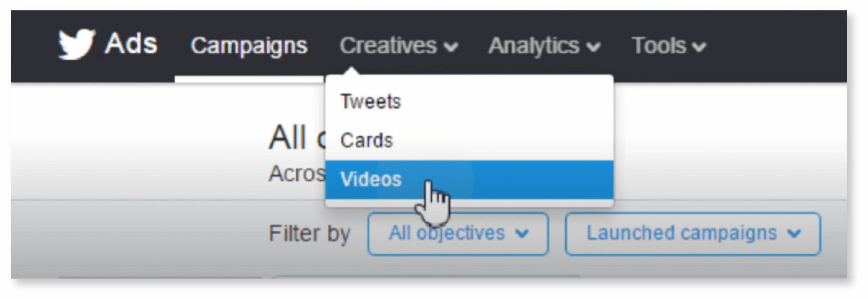The height and width of the screenshot is (299, 868).
Task: Click the Ads home label
Action: pyautogui.click(x=131, y=43)
